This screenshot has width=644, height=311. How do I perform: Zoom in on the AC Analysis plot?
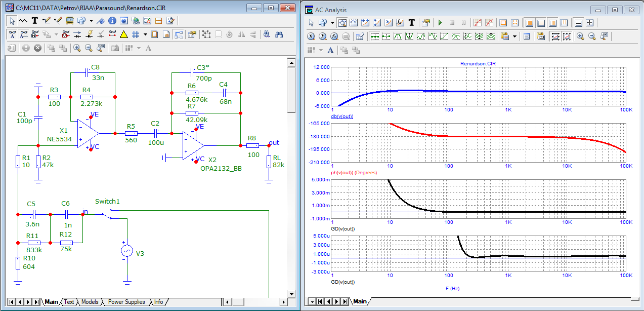(x=580, y=36)
